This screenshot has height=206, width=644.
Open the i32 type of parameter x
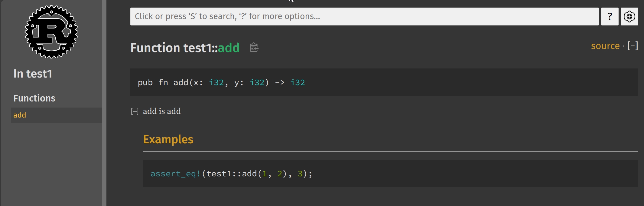pos(216,82)
